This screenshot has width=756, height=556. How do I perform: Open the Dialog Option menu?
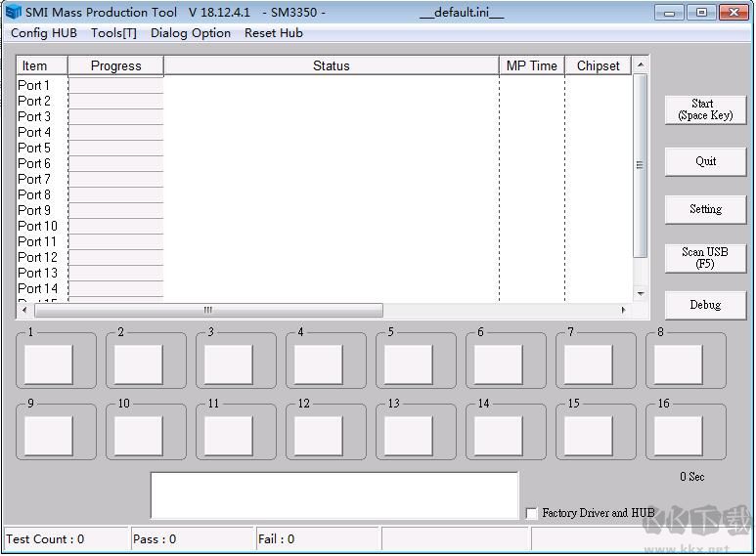click(191, 33)
